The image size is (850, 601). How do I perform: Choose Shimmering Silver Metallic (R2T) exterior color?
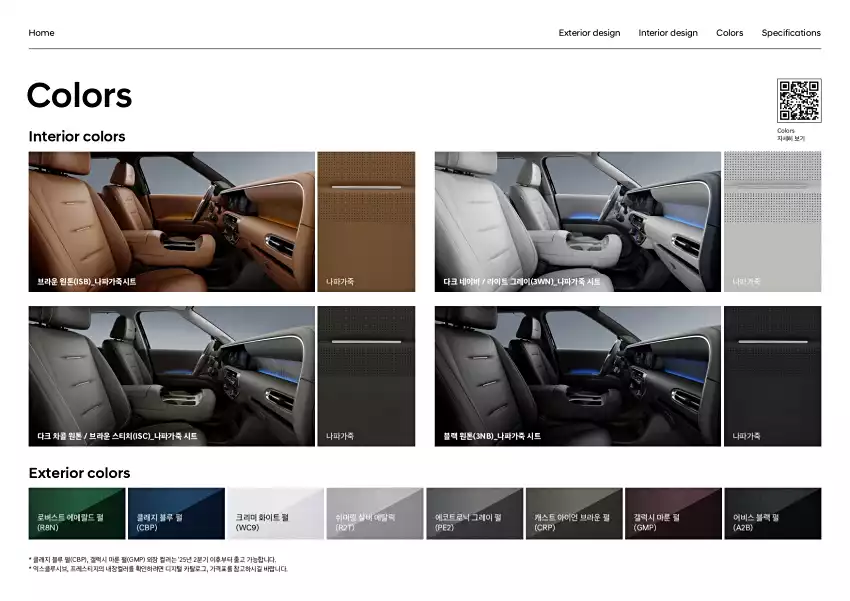(375, 513)
